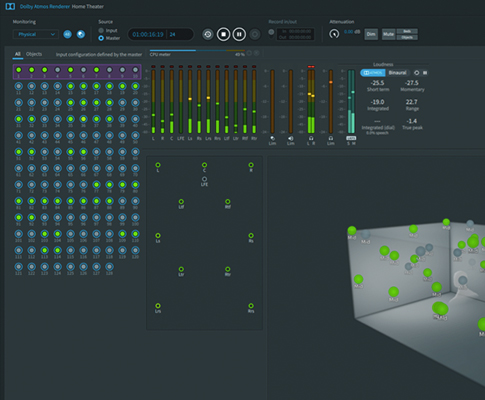Image resolution: width=485 pixels, height=400 pixels.
Task: Click object input 128 indicator
Action: click(109, 267)
